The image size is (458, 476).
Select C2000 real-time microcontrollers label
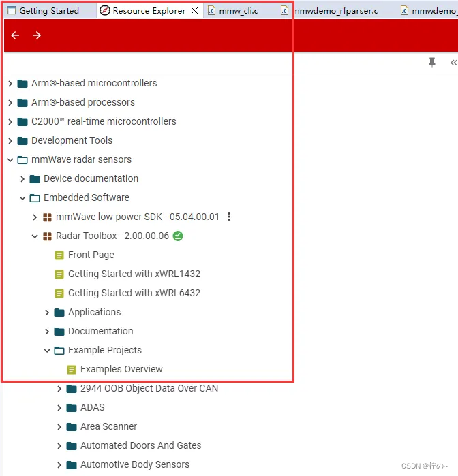point(104,121)
